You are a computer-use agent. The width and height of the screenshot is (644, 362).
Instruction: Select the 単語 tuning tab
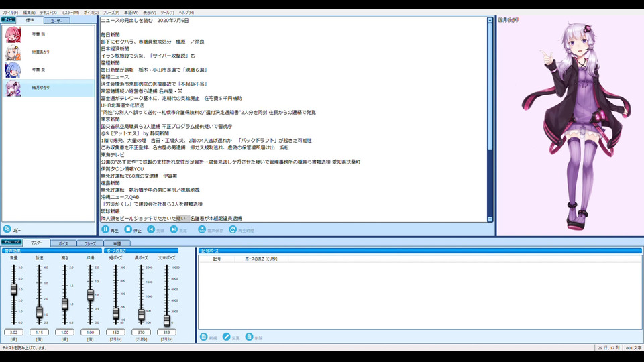(117, 243)
